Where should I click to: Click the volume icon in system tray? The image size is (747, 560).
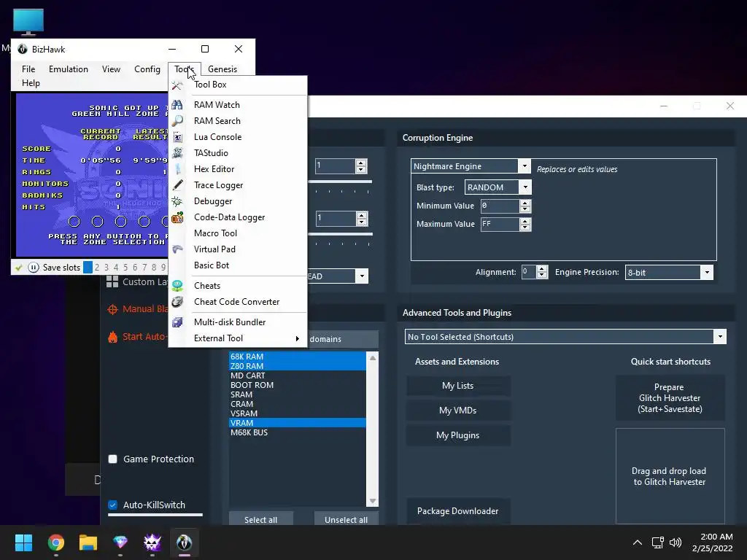[x=676, y=542]
